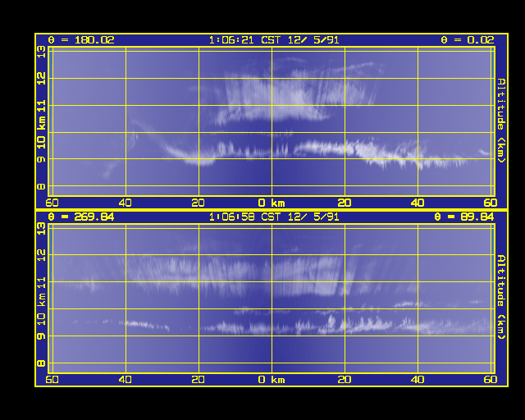Click the 60 distance tick on θ = 269.84 side

(52, 380)
